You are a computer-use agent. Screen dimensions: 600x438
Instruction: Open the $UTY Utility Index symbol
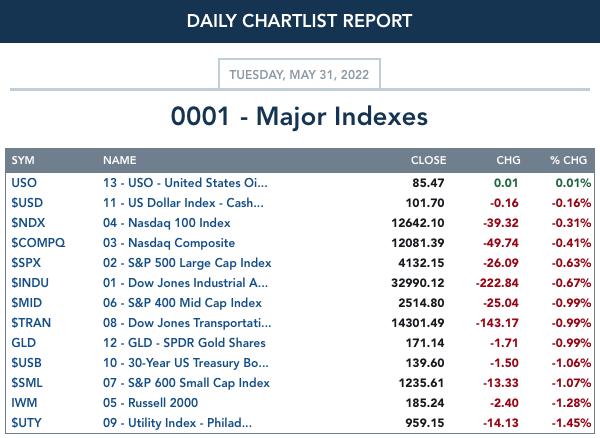pyautogui.click(x=26, y=423)
